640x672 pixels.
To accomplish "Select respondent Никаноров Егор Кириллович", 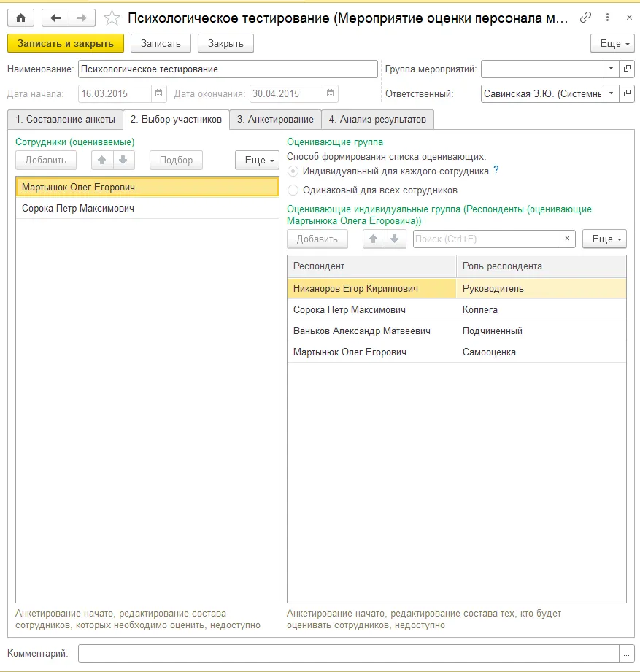I will tap(371, 288).
